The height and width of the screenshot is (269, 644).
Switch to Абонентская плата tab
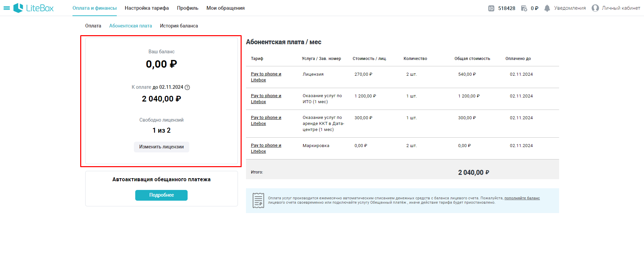[x=131, y=26]
